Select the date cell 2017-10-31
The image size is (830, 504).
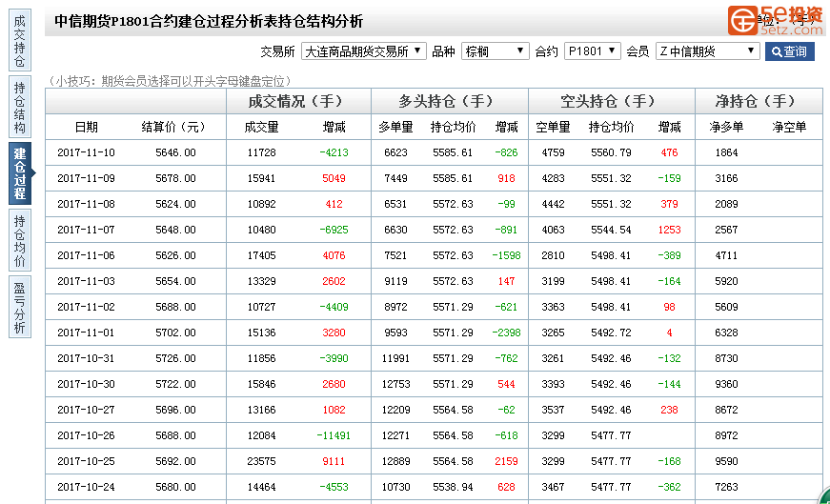pyautogui.click(x=86, y=358)
